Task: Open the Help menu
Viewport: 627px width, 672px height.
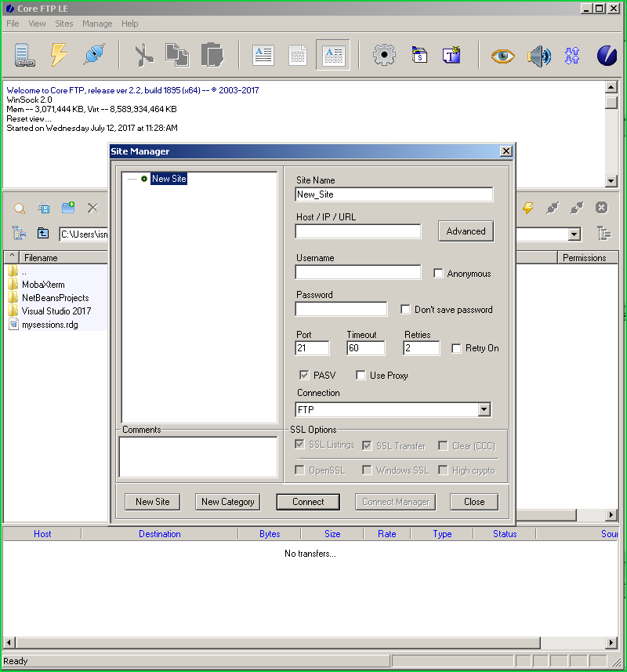Action: [x=130, y=24]
